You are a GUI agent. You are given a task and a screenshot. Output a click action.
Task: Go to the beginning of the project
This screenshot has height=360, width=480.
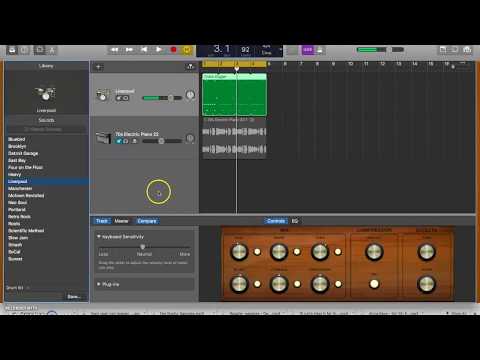(x=144, y=50)
